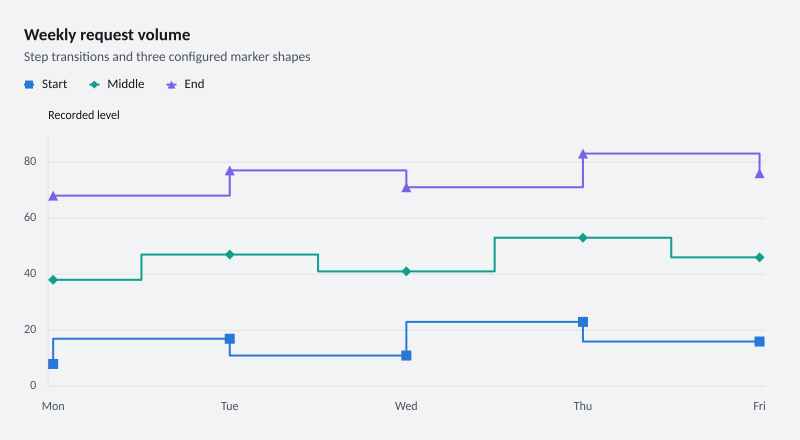Select the End triangle marker on Friday

pos(759,174)
